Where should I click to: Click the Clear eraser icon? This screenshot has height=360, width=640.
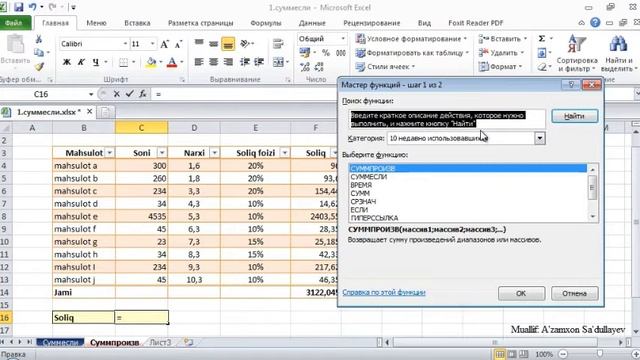tap(542, 67)
